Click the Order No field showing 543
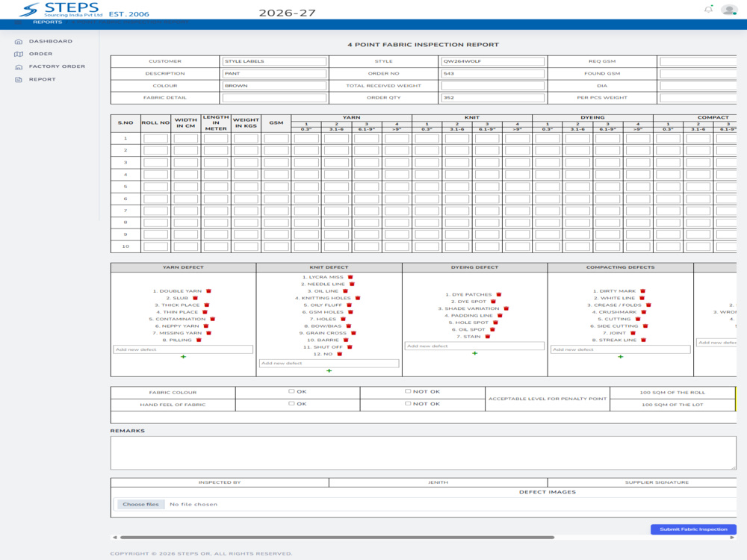The image size is (747, 560). point(492,74)
